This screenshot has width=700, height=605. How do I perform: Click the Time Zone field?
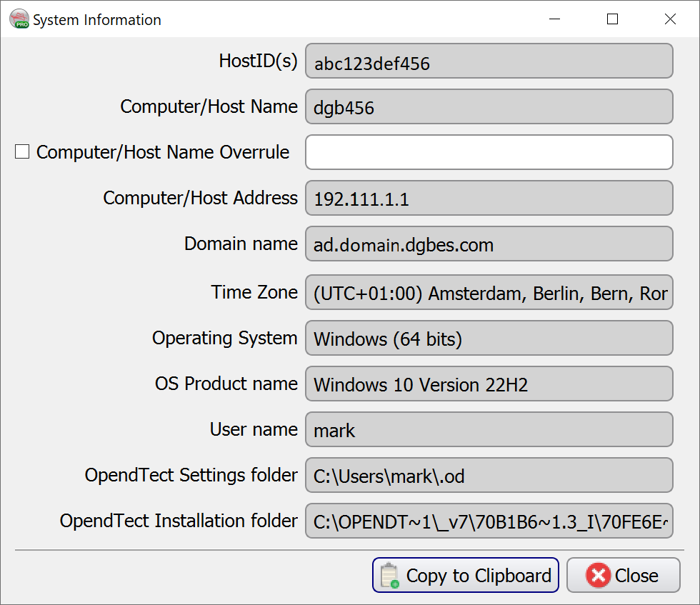click(489, 293)
